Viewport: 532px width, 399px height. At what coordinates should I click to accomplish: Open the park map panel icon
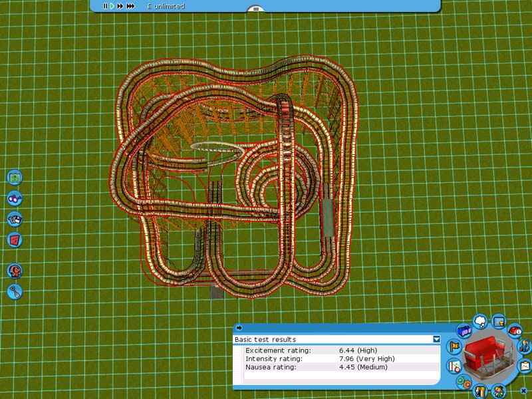(x=15, y=178)
